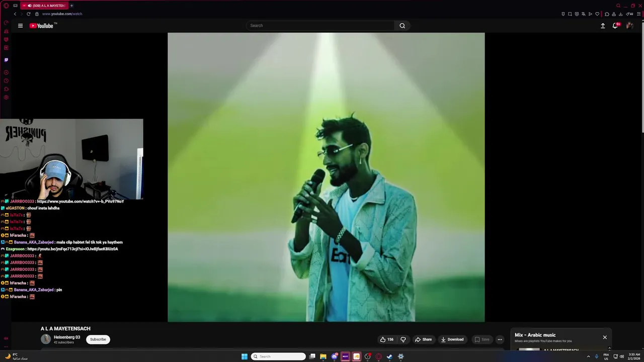Open Heisenberg 03 channel avatar

(x=46, y=339)
